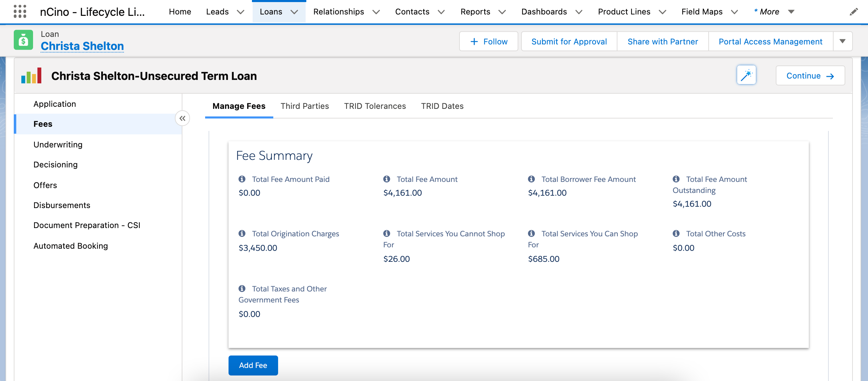Switch to the Third Parties tab

(x=305, y=106)
